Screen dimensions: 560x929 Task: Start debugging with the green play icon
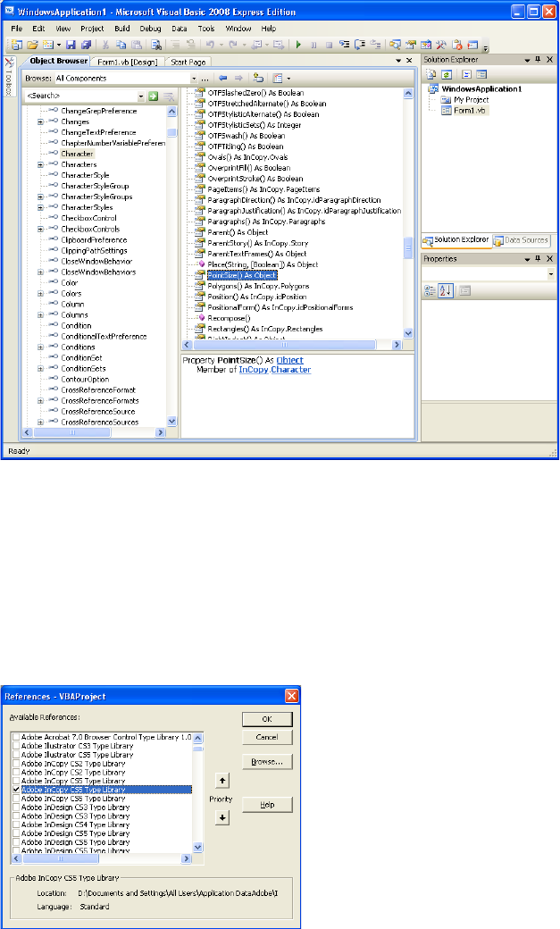pos(298,45)
